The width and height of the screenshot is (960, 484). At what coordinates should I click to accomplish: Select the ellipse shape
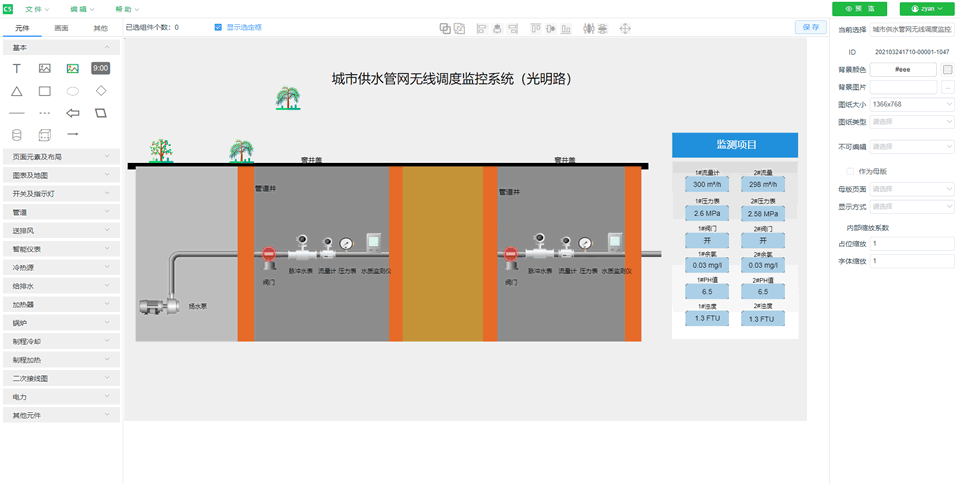pyautogui.click(x=73, y=91)
